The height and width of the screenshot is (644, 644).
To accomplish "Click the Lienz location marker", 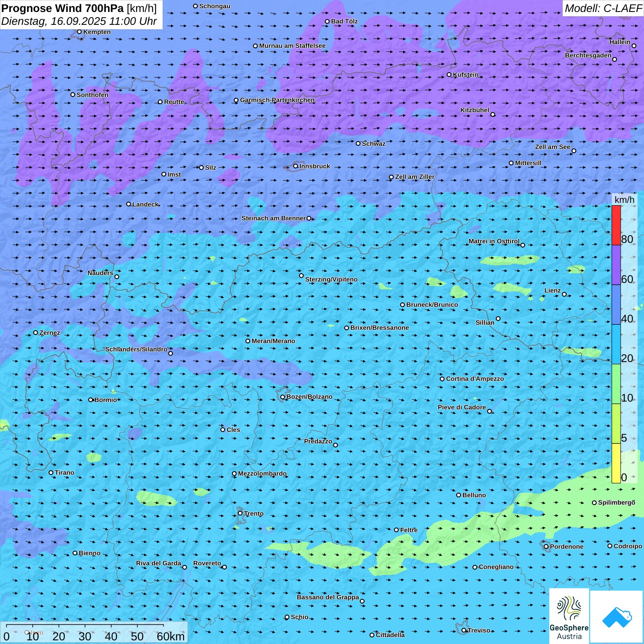I will pyautogui.click(x=564, y=294).
